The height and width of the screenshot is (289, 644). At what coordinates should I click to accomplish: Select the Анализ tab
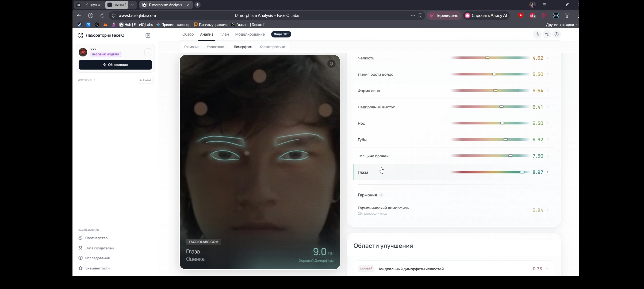[207, 34]
